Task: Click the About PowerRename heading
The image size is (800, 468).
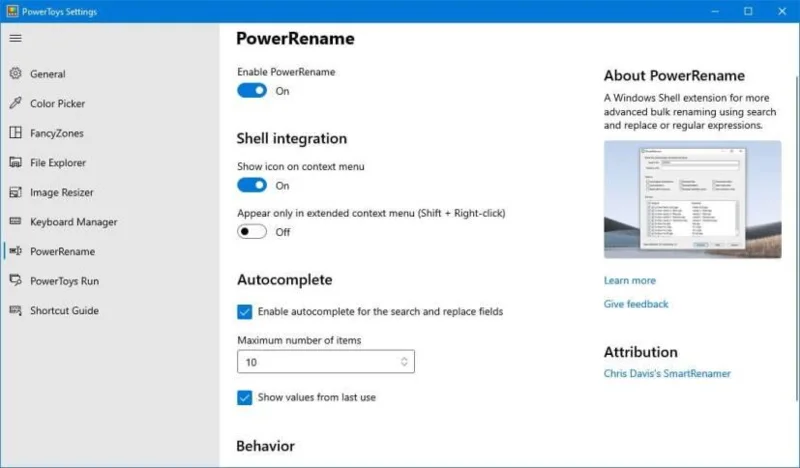Action: 674,76
